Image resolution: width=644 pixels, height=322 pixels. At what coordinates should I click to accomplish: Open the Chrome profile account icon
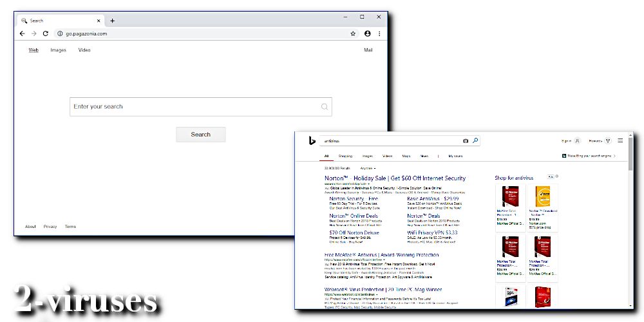point(368,33)
